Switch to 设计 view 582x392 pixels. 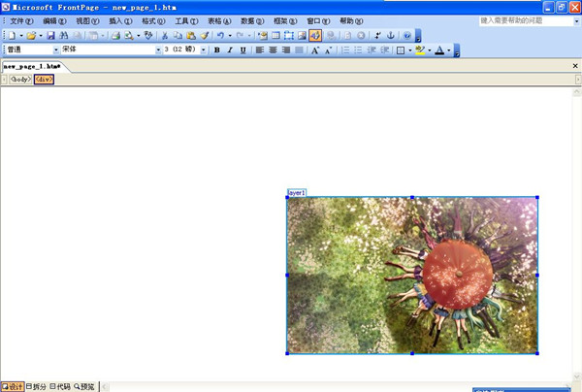(13, 387)
